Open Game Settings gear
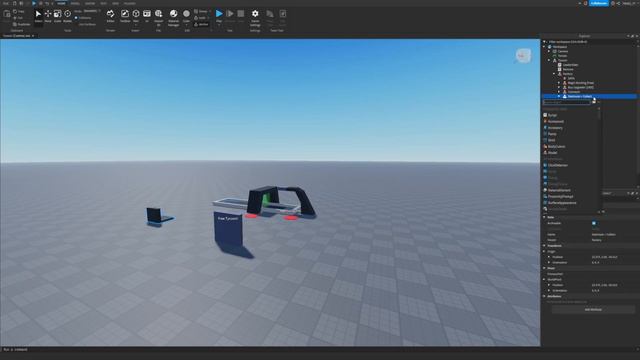 pyautogui.click(x=255, y=17)
